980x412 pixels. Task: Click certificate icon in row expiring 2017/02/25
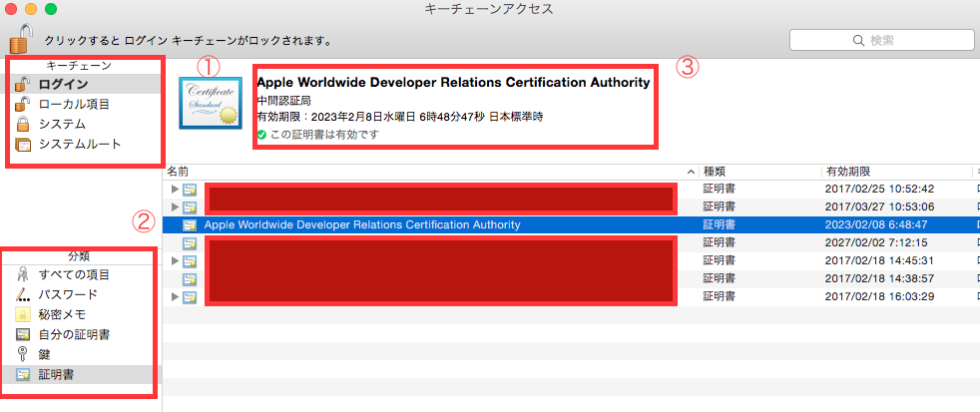click(x=190, y=189)
